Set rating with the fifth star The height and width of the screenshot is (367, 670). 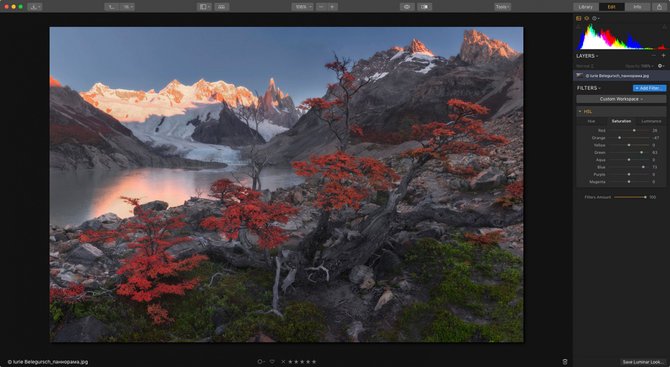point(314,362)
